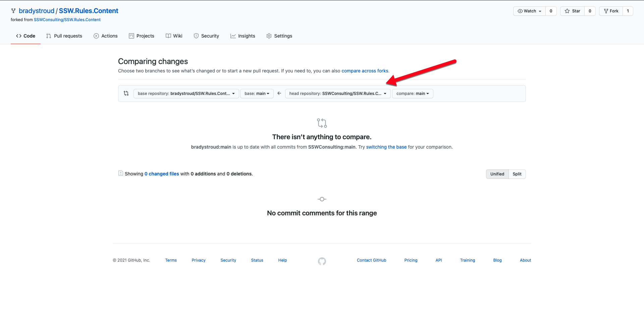This screenshot has width=644, height=315.
Task: Open the Security footer link
Action: pyautogui.click(x=228, y=260)
